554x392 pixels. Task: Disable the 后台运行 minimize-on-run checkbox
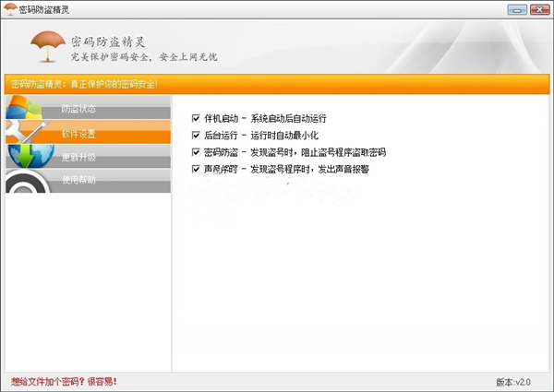pos(196,136)
